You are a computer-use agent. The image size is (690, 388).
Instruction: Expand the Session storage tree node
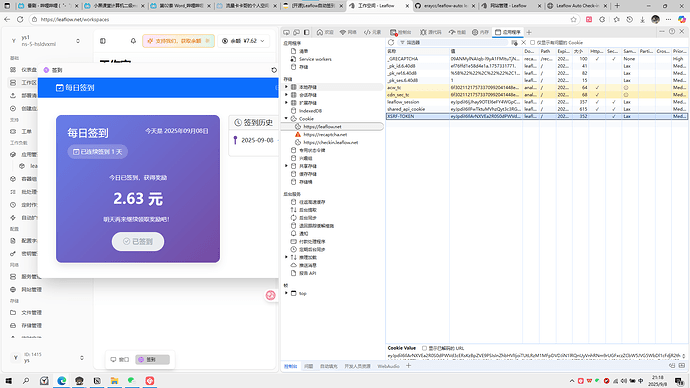point(286,95)
